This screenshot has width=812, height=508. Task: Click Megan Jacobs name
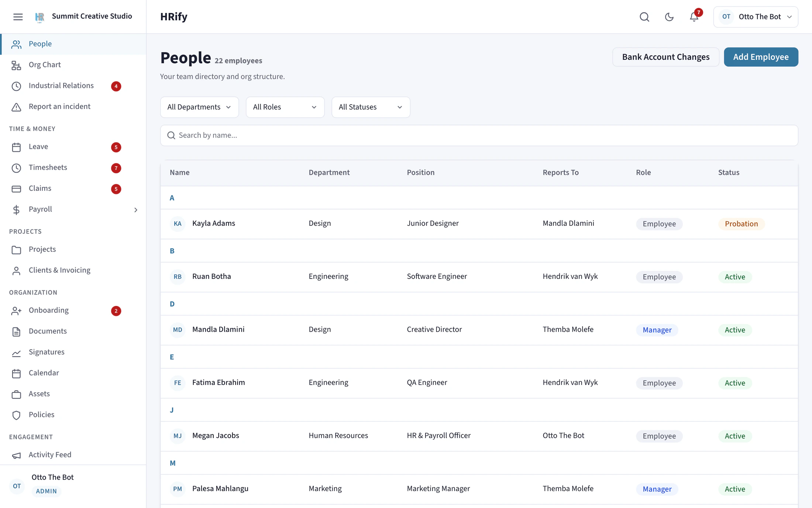(216, 436)
